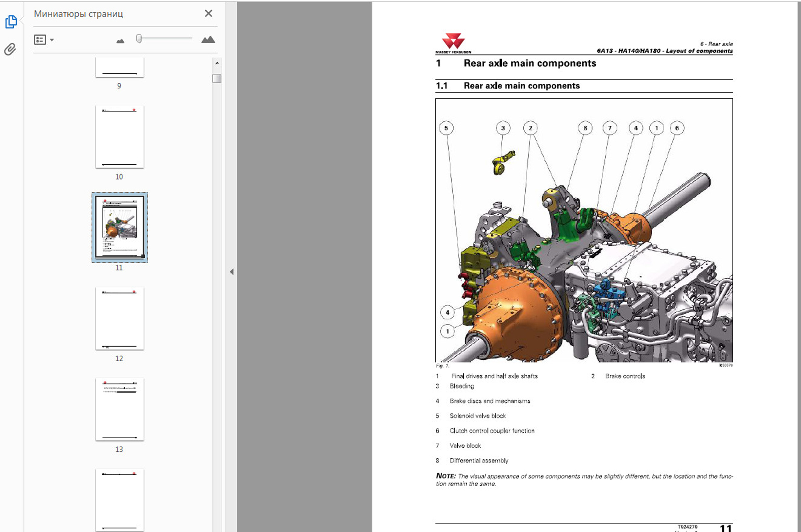Open the page 13 thumbnail
Screen dimensions: 801x532
point(120,409)
